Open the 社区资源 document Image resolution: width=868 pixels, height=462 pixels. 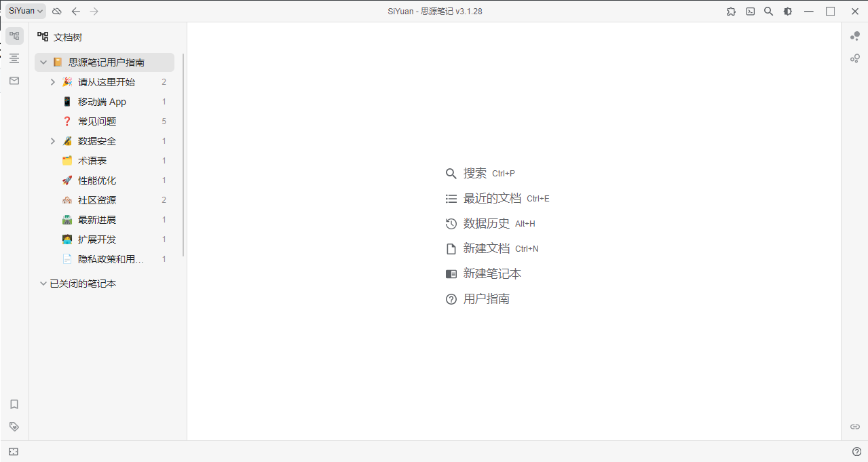(97, 200)
